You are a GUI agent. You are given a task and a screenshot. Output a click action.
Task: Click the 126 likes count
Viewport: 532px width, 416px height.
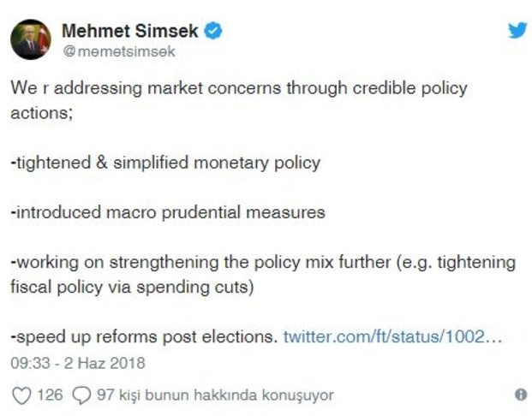pos(50,395)
